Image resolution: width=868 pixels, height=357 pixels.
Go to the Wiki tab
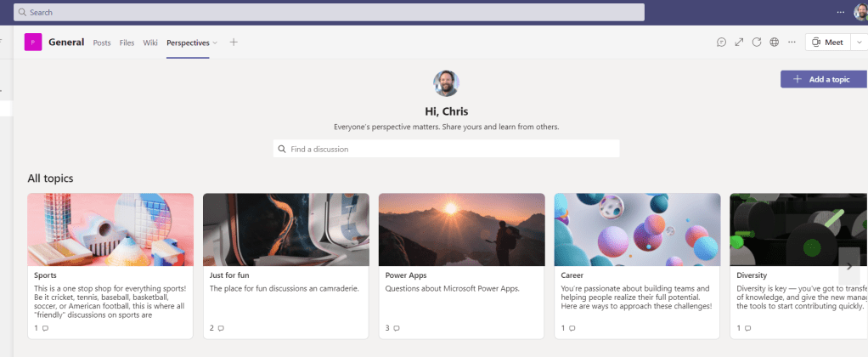[x=150, y=42]
